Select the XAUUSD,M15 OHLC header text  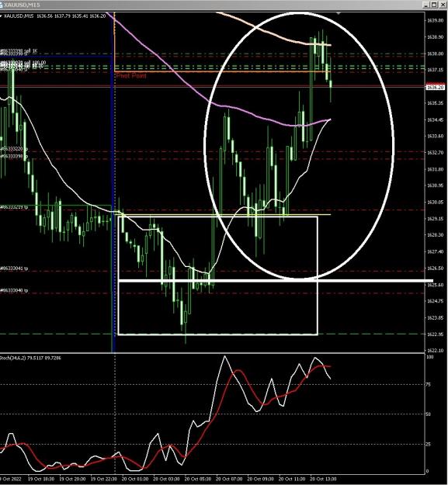pyautogui.click(x=55, y=16)
